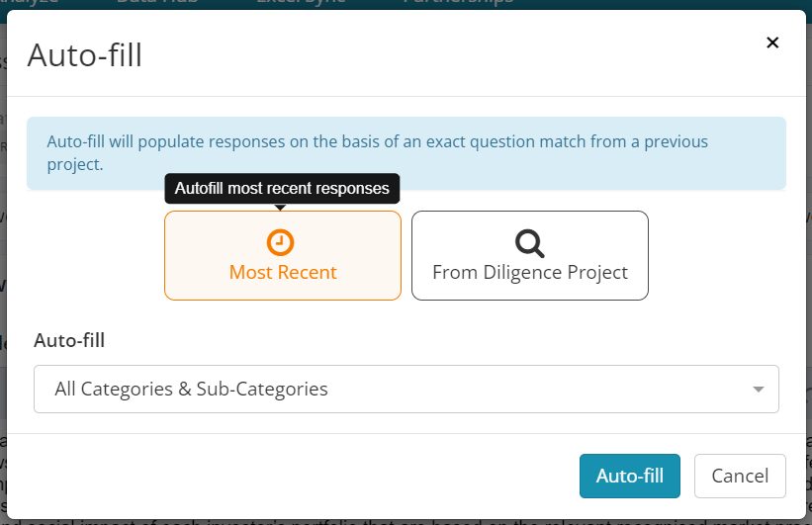Viewport: 812px width, 525px height.
Task: Open the Data Hub navigation tab
Action: click(x=157, y=3)
